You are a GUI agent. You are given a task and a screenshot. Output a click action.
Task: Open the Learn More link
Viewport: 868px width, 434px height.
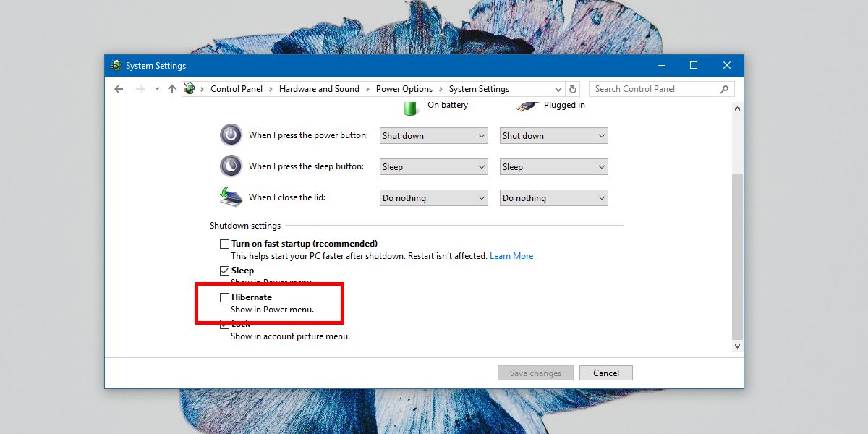click(x=511, y=256)
